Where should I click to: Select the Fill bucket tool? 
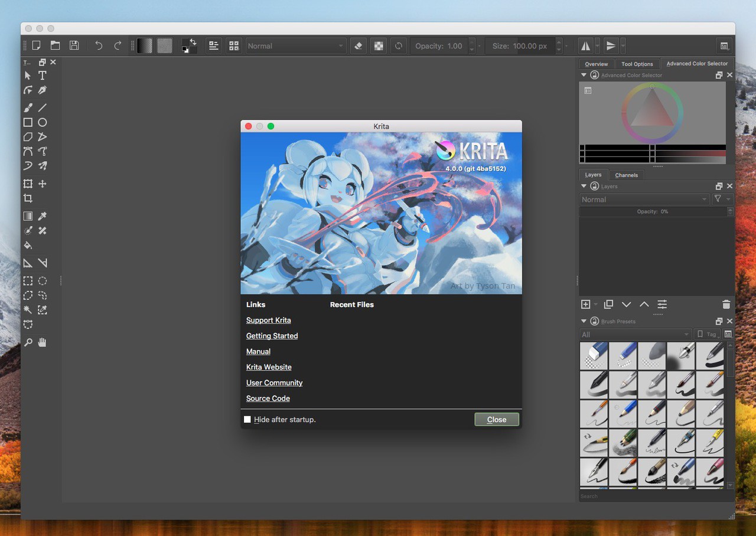(x=28, y=245)
